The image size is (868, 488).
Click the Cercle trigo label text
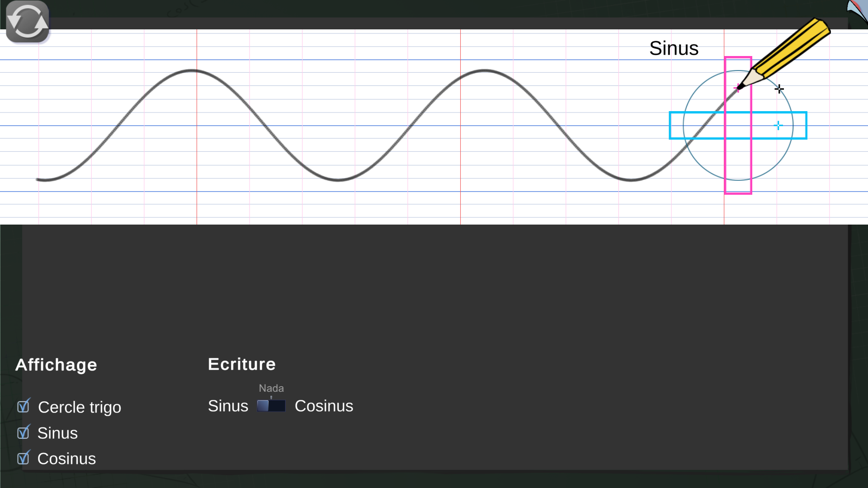tap(80, 407)
